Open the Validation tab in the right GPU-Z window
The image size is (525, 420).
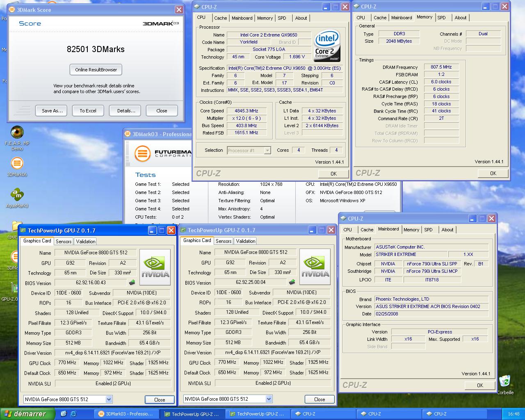(x=246, y=241)
